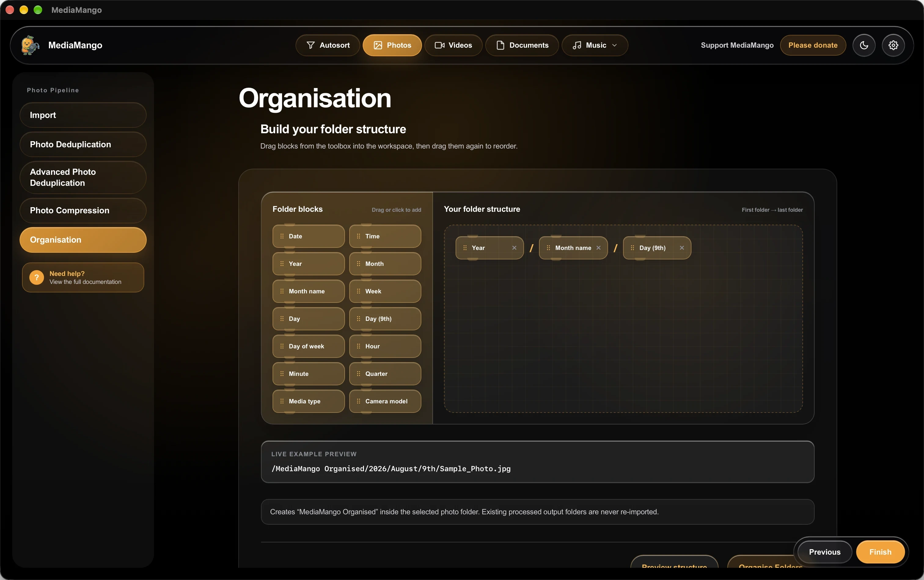Open the Photo Deduplication step
Viewport: 924px width, 580px height.
[83, 144]
